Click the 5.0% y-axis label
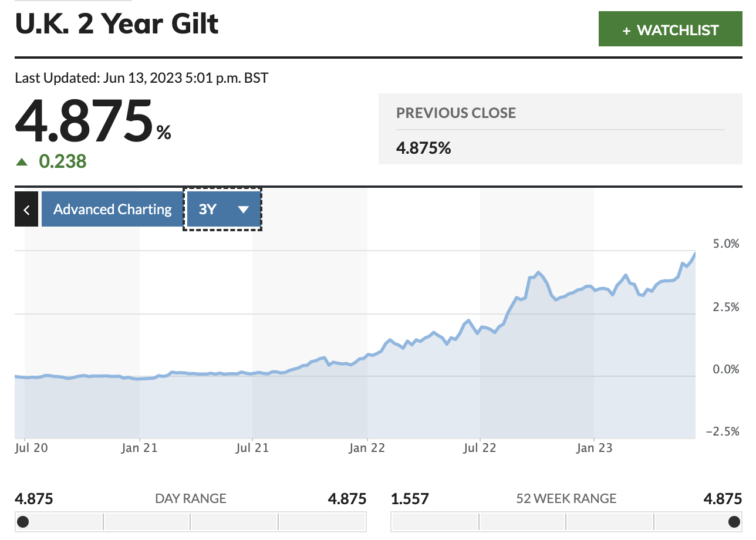The height and width of the screenshot is (540, 756). point(725,244)
